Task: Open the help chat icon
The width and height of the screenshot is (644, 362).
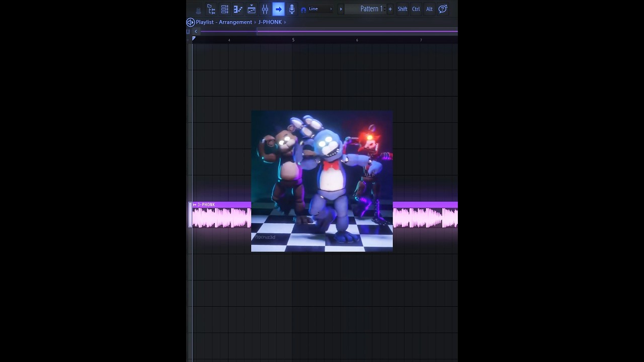Action: pos(443,9)
